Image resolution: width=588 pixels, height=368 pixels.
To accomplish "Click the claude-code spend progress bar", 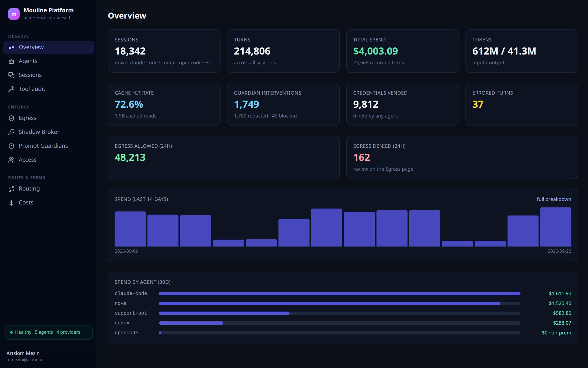I will coord(340,294).
